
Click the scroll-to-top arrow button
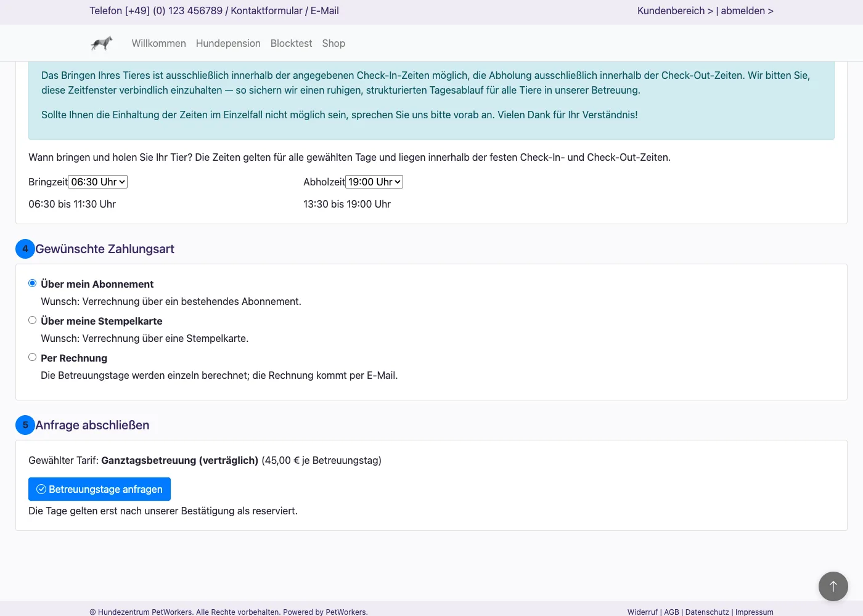tap(833, 586)
